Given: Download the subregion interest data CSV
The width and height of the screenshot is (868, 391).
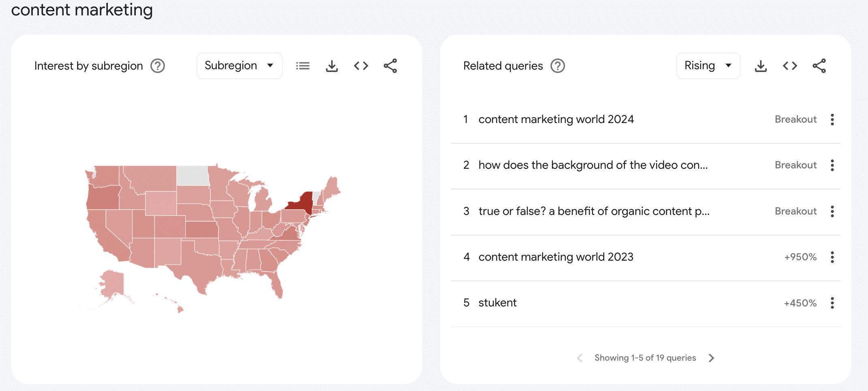Looking at the screenshot, I should tap(332, 66).
